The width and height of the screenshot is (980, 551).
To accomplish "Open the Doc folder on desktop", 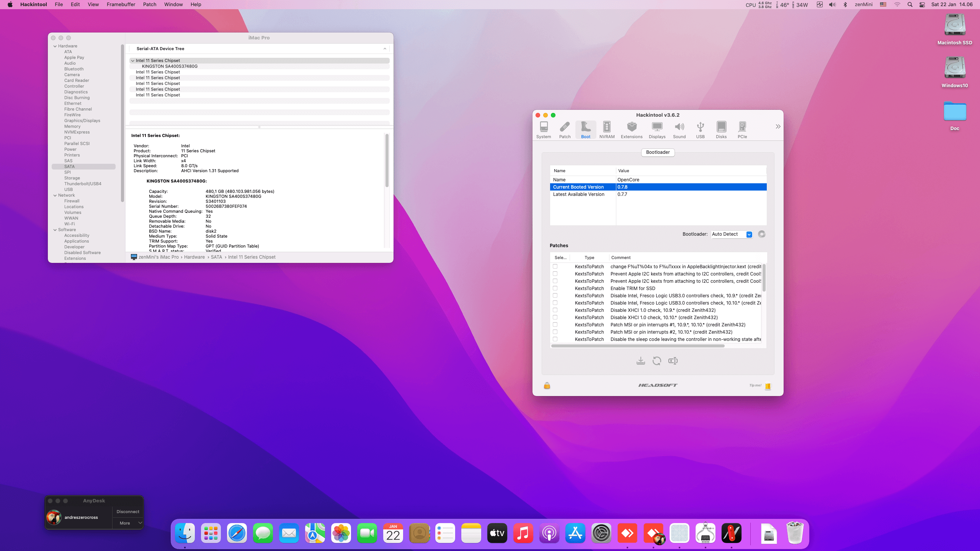I will point(955,116).
